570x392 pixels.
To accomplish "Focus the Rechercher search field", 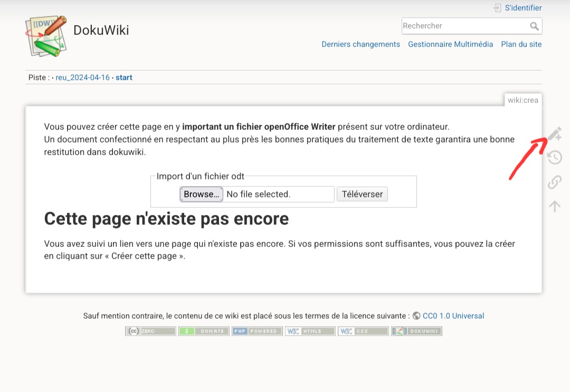I will click(464, 26).
